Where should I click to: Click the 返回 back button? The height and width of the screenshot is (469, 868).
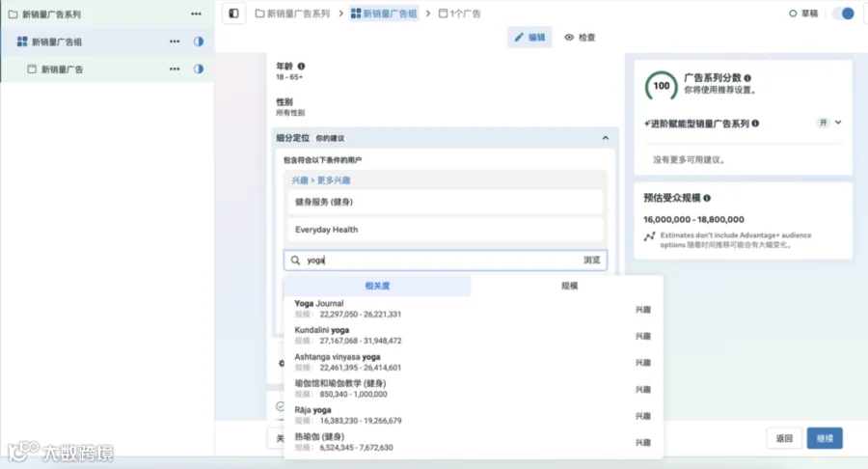[784, 438]
